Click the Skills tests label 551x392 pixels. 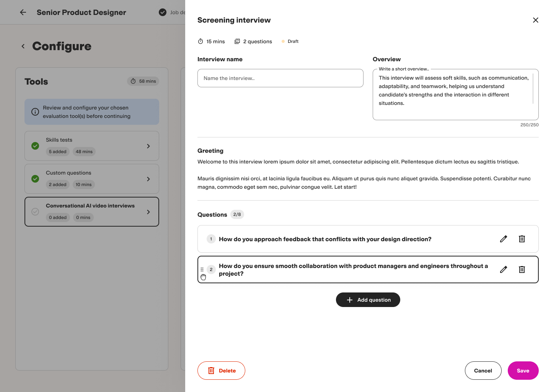(x=59, y=140)
